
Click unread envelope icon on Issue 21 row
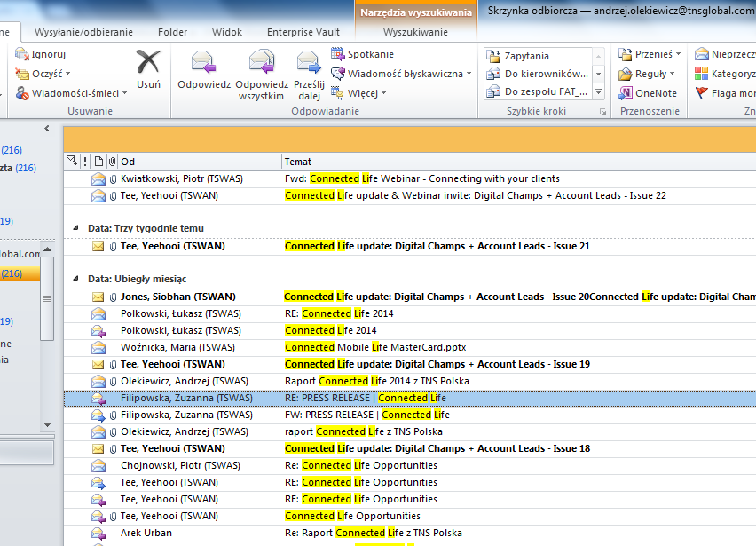pyautogui.click(x=98, y=247)
